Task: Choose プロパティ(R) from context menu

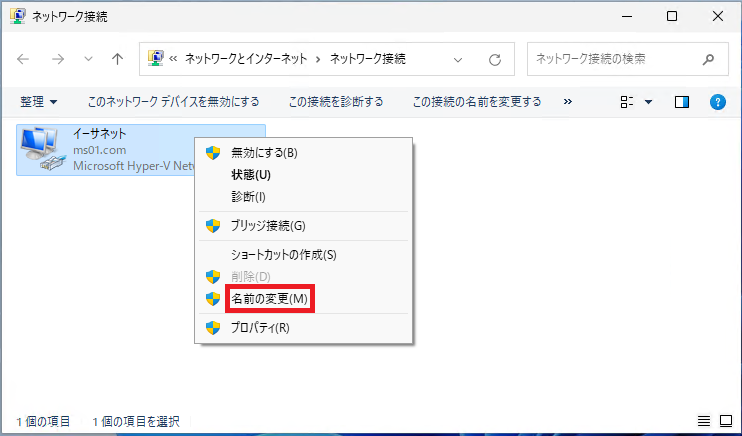Action: coord(303,328)
